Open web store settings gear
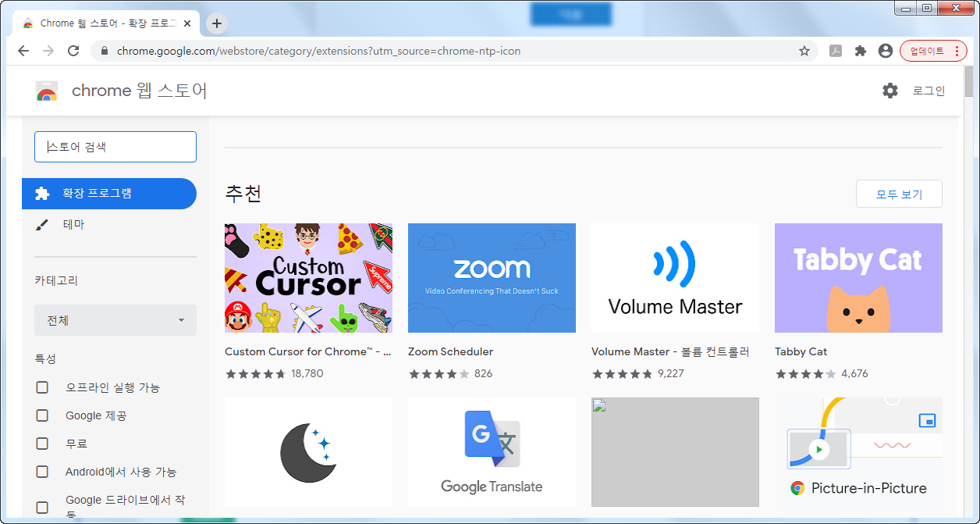This screenshot has height=524, width=980. [x=890, y=91]
